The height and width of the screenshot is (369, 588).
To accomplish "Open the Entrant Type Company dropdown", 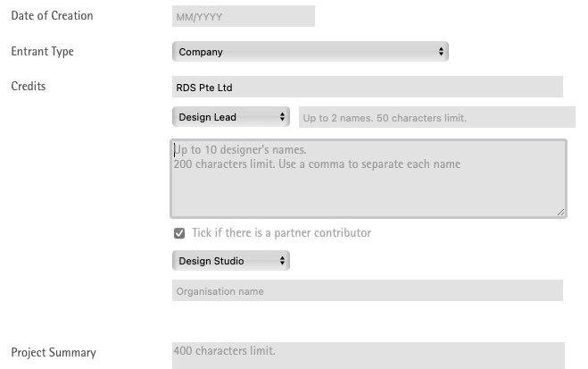I will point(309,52).
